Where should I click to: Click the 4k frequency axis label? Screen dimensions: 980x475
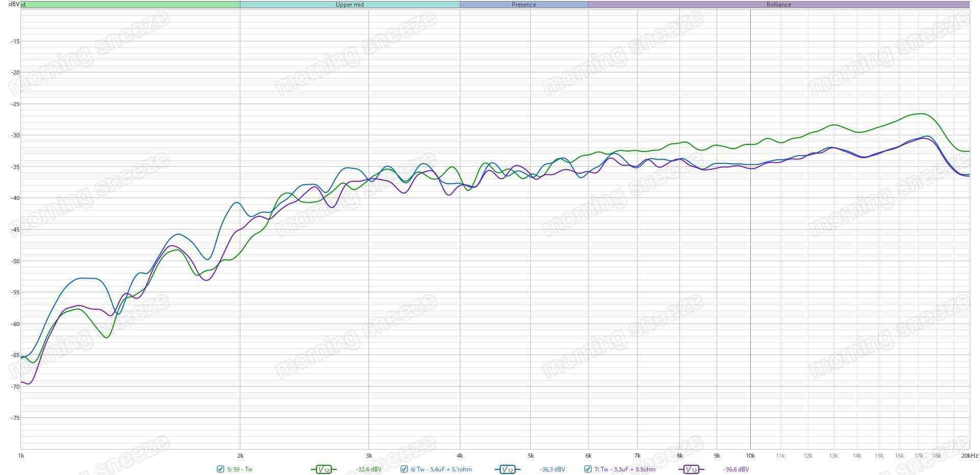tap(460, 456)
